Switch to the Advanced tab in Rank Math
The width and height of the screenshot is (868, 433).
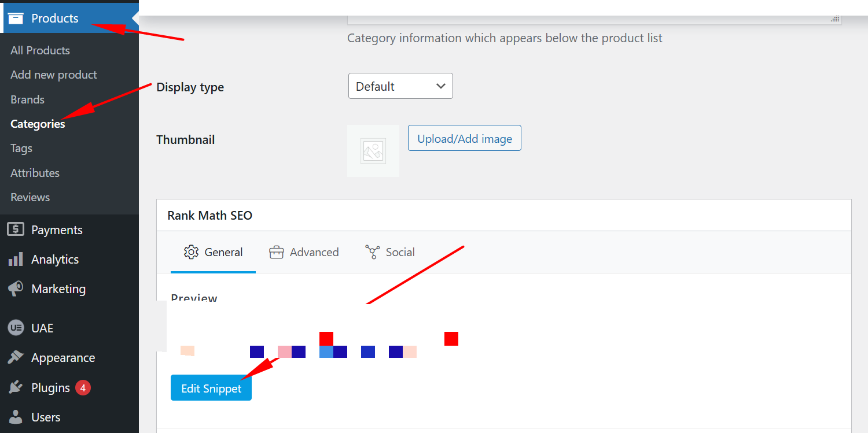(304, 252)
